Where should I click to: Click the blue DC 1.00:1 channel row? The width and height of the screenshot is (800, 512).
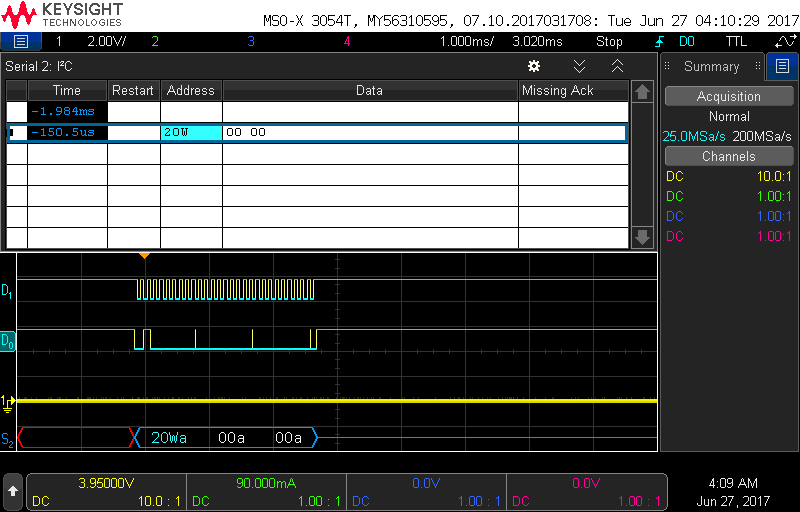(729, 216)
